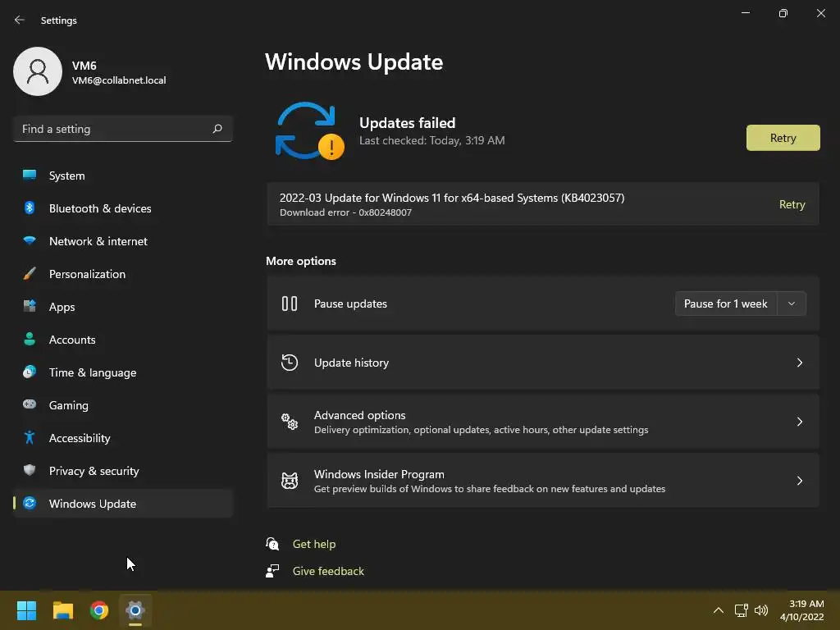Click the Give feedback person icon
This screenshot has width=840, height=630.
pos(272,571)
